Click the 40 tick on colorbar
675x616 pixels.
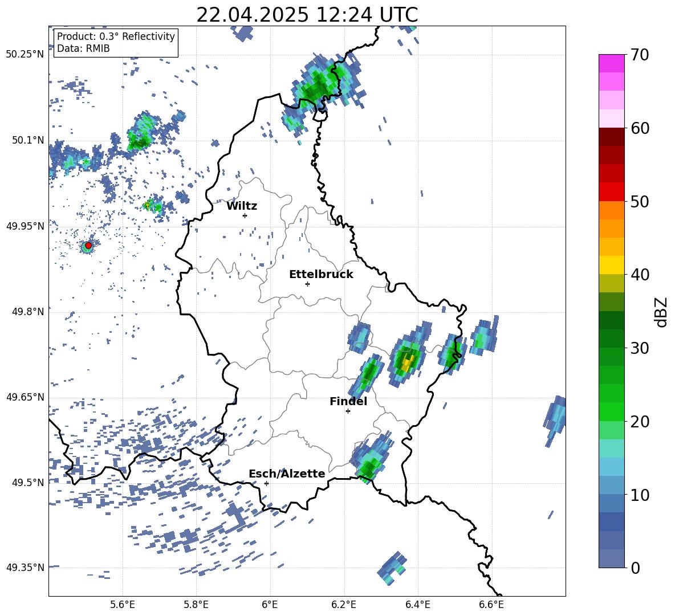coord(640,275)
